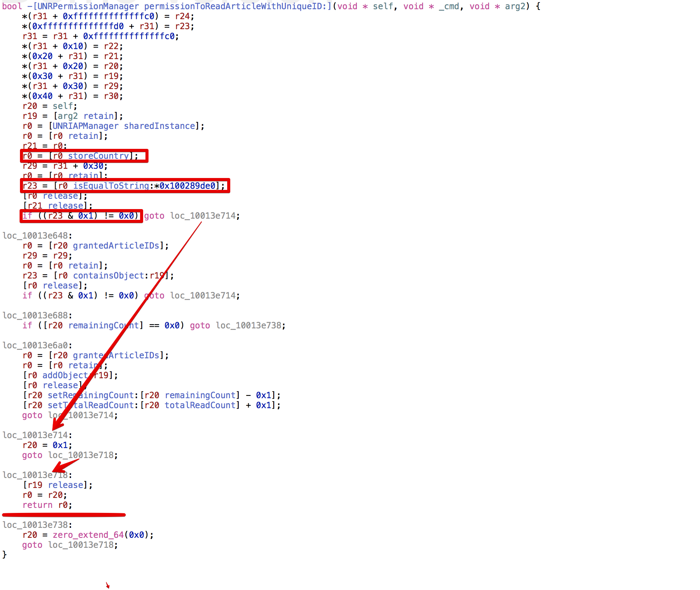Click the isEqualToString selector call
Screen dimensions: 700x590
click(x=111, y=186)
